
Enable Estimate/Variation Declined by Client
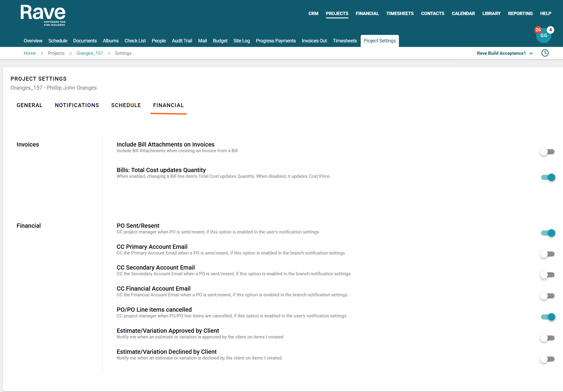click(547, 359)
